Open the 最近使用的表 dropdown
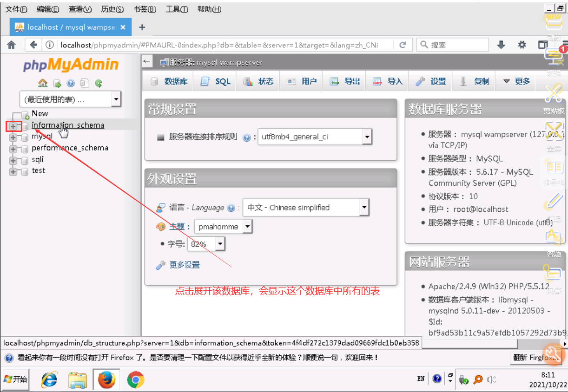This screenshot has width=568, height=392. pyautogui.click(x=70, y=99)
